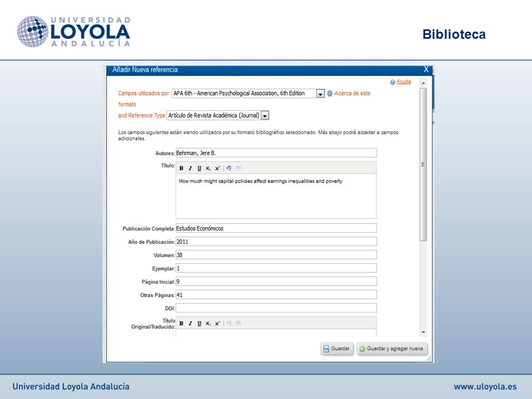This screenshot has height=399, width=532.
Task: Apply superscript in the Título Original/Traducido toolbar
Action: pos(217,323)
